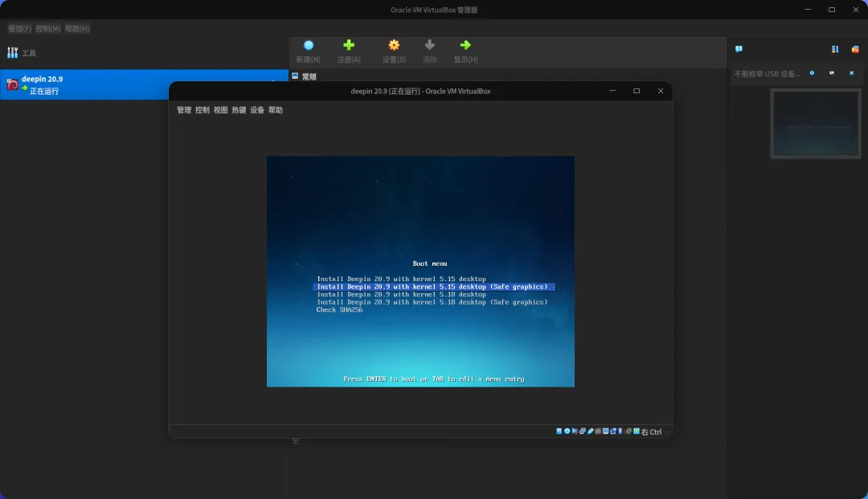Open 管理 menu in deepin VM window
Screen dimensions: 868x499
184,110
